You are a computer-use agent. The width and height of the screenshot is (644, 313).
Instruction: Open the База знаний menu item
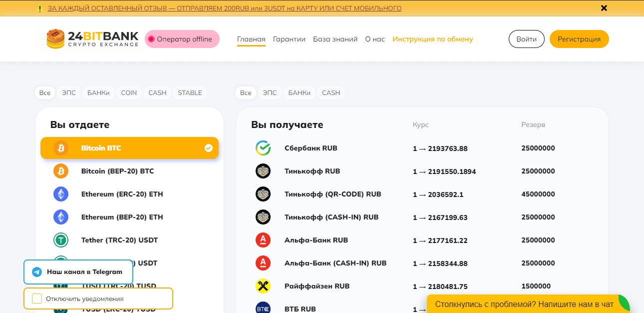click(335, 39)
